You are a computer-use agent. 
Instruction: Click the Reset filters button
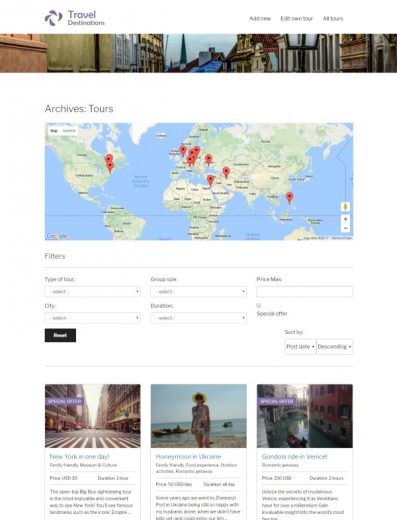60,335
